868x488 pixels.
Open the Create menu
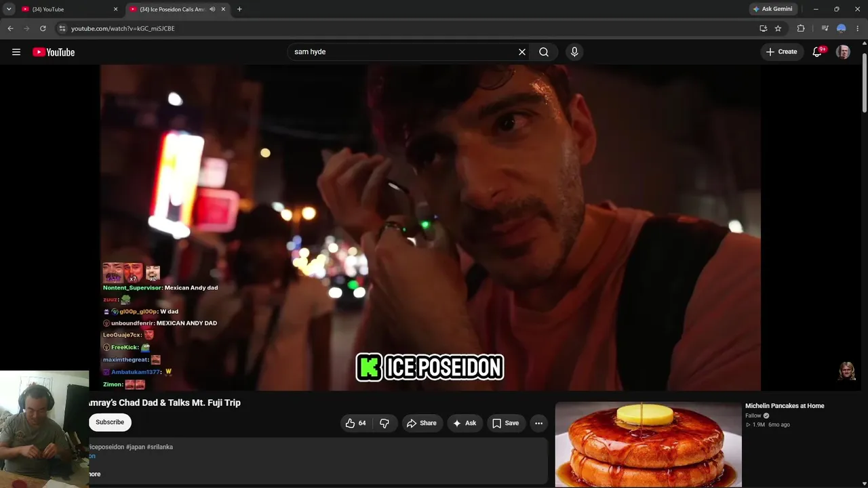coord(782,52)
